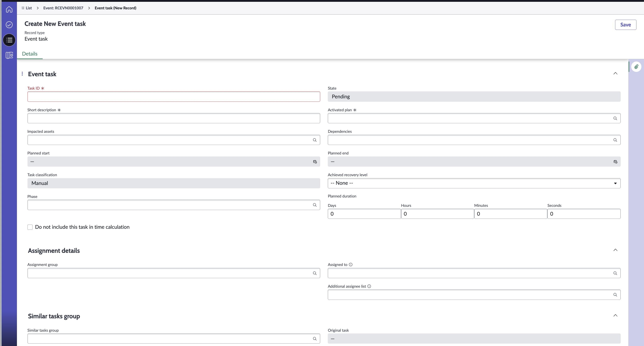Click the Save button
This screenshot has width=644, height=346.
coord(625,25)
